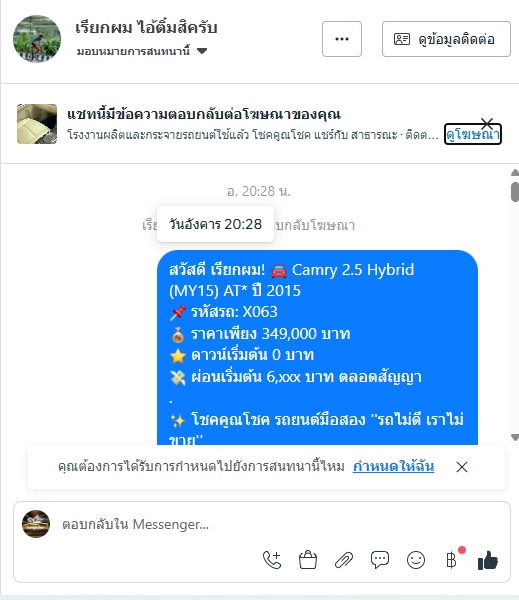Image resolution: width=519 pixels, height=600 pixels.
Task: Open the emoji picker smiley icon
Action: click(x=416, y=560)
